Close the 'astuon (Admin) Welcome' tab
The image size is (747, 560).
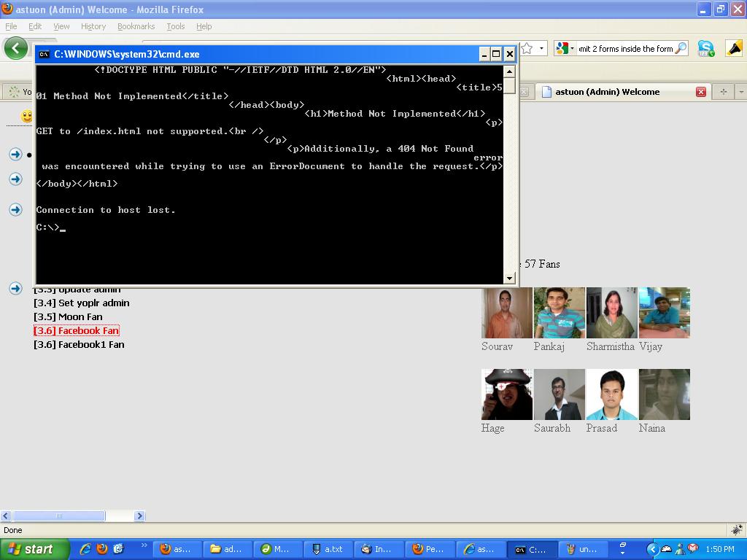point(701,92)
